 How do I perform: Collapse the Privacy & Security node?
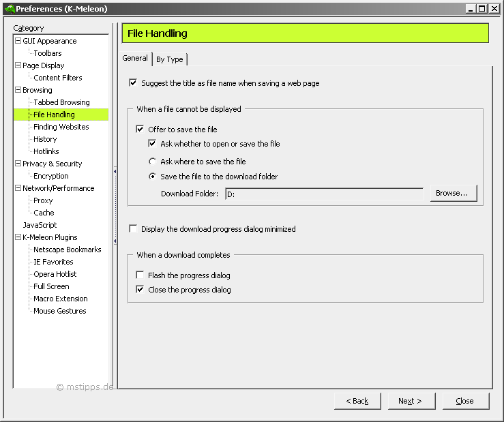click(x=18, y=163)
